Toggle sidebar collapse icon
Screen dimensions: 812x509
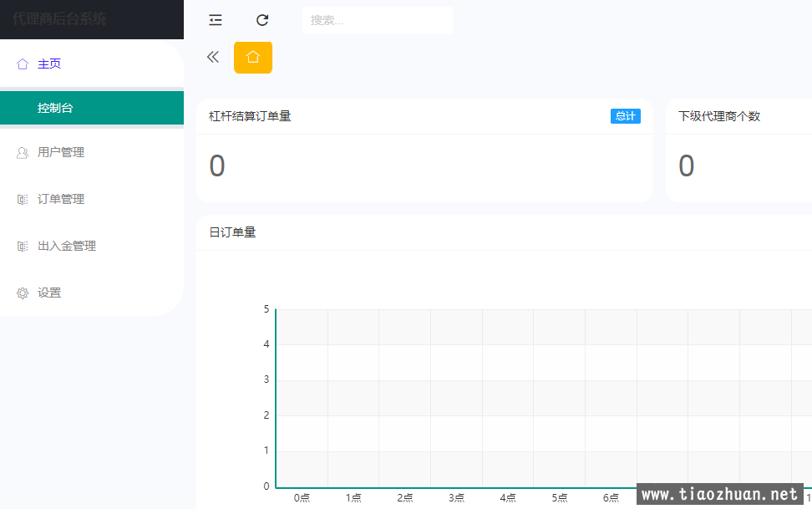point(216,20)
